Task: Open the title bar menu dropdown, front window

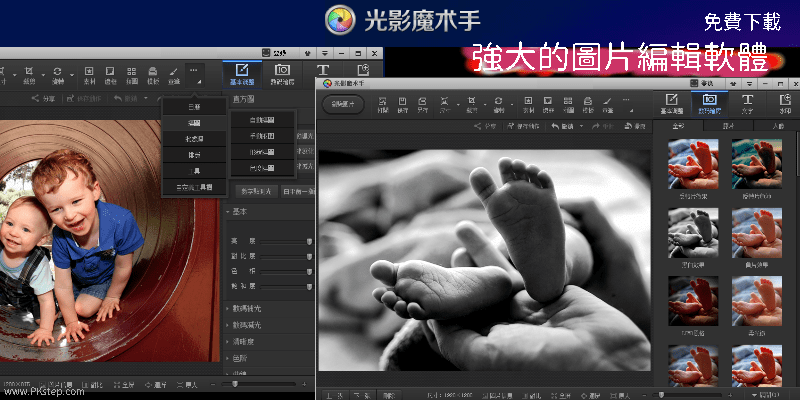Action: [x=749, y=83]
